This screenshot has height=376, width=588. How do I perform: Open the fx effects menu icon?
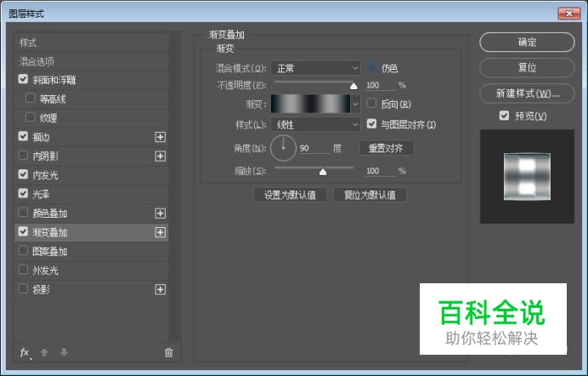click(25, 352)
